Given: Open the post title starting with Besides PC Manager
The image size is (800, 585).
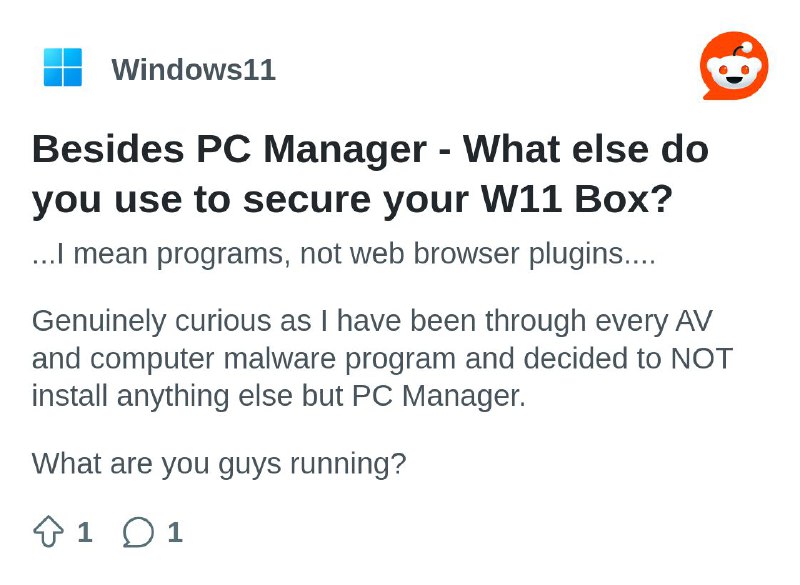Looking at the screenshot, I should (370, 174).
